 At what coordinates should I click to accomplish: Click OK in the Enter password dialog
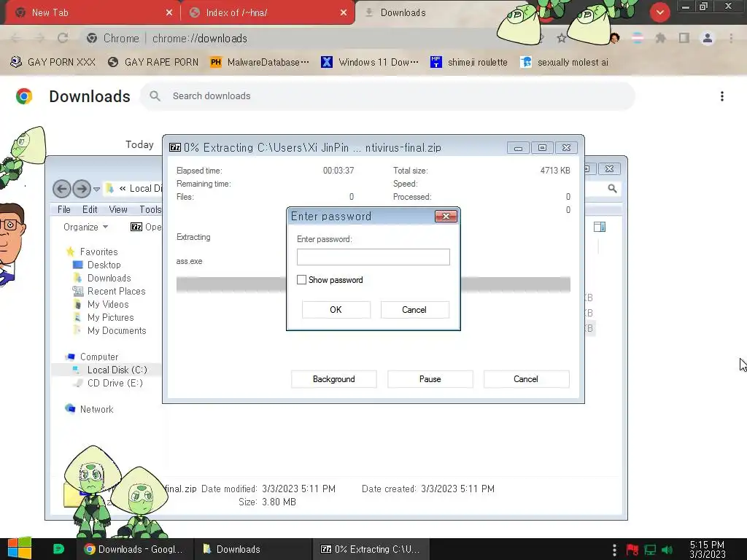point(336,309)
